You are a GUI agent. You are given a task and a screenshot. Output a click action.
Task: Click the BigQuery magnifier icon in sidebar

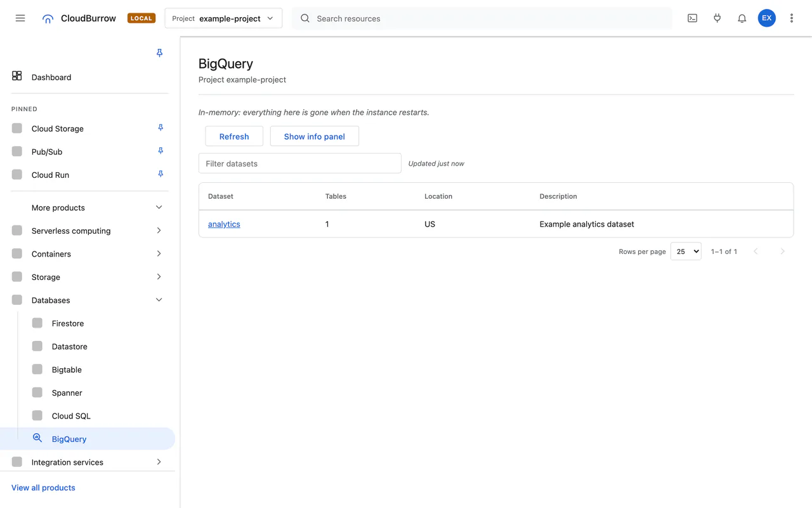tap(37, 438)
